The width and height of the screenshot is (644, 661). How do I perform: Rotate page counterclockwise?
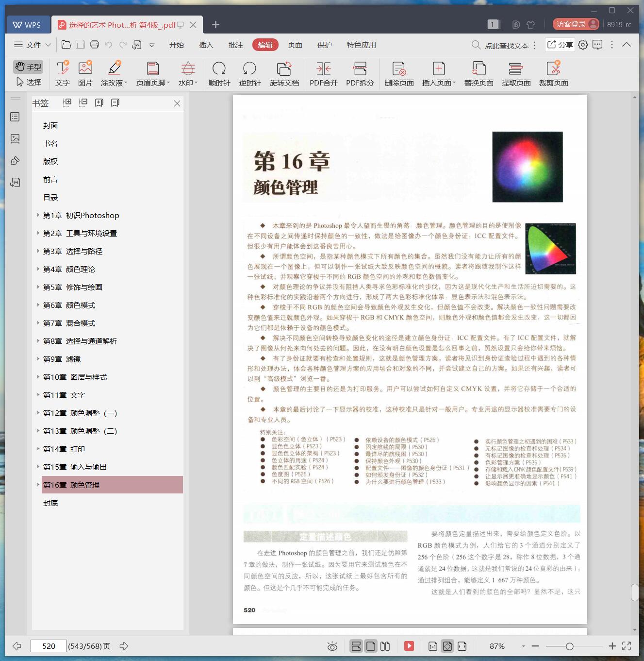click(250, 74)
